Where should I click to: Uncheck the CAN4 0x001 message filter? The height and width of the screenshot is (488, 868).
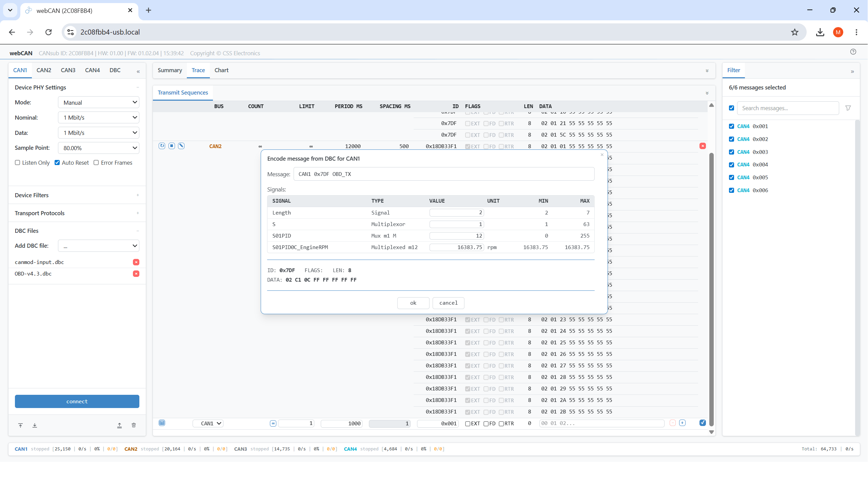732,126
